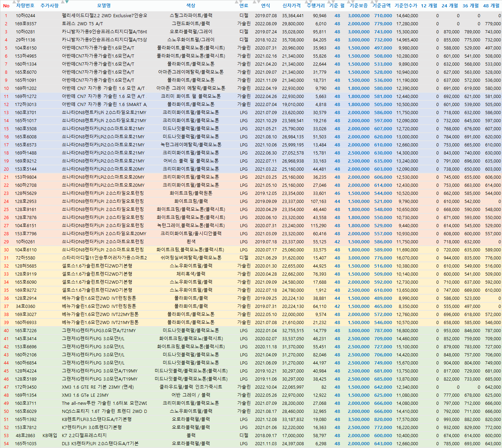This screenshot has width=502, height=448.
Task: Select the 차량번호 column header
Action: 25,6
